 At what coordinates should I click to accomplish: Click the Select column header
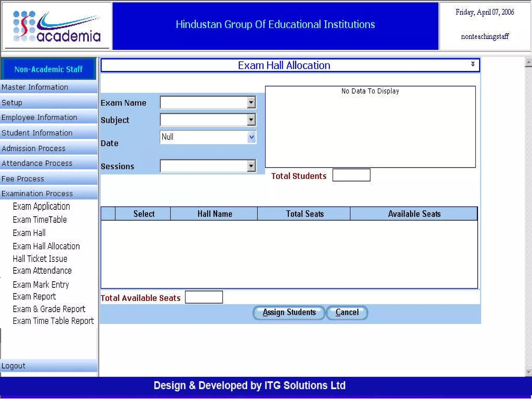144,214
